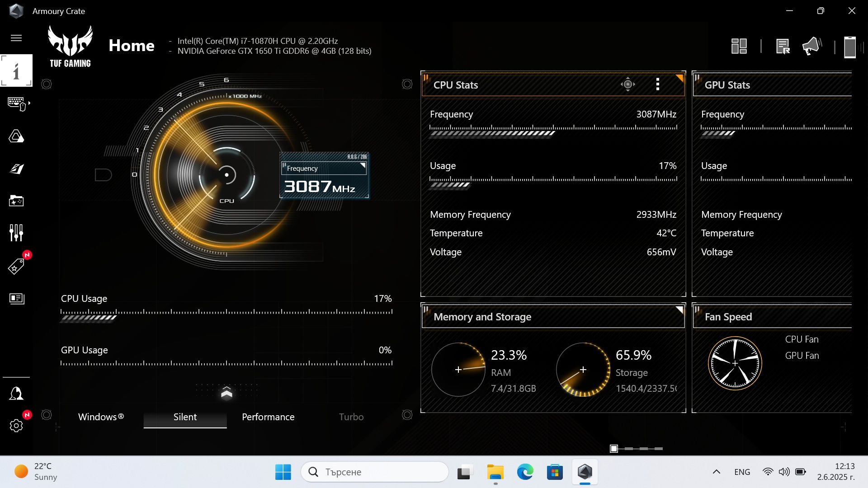868x488 pixels.
Task: Click the mobile device connect icon
Action: point(850,47)
